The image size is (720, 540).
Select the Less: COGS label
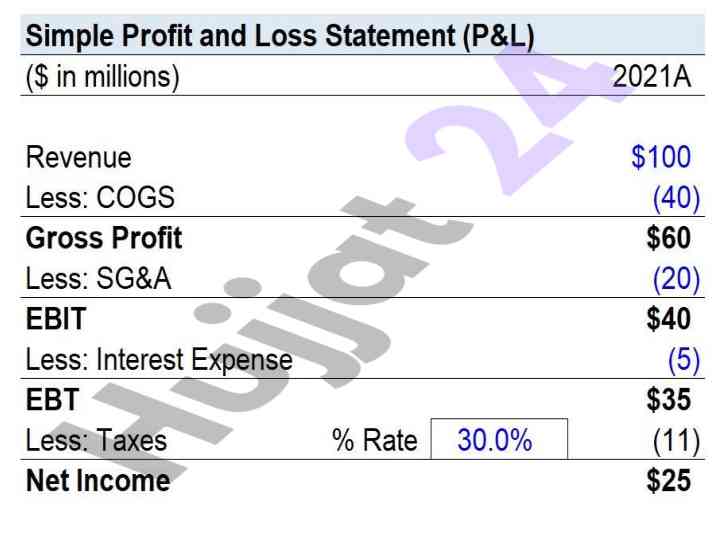100,197
